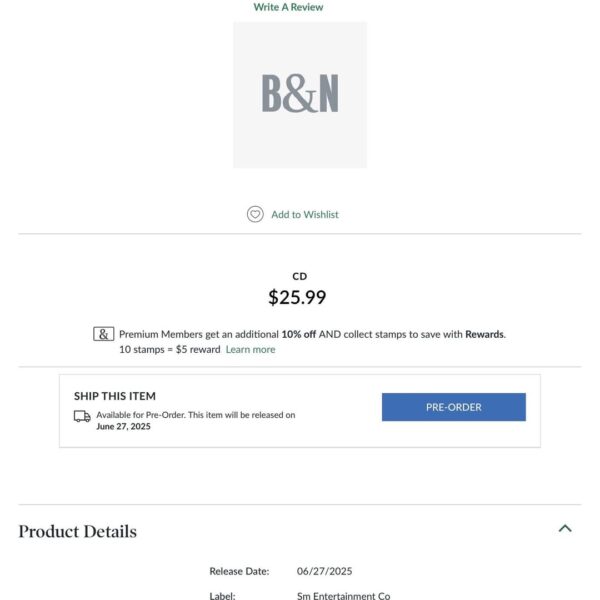
Task: Click the Premium Members ampersand badge icon
Action: (x=103, y=334)
